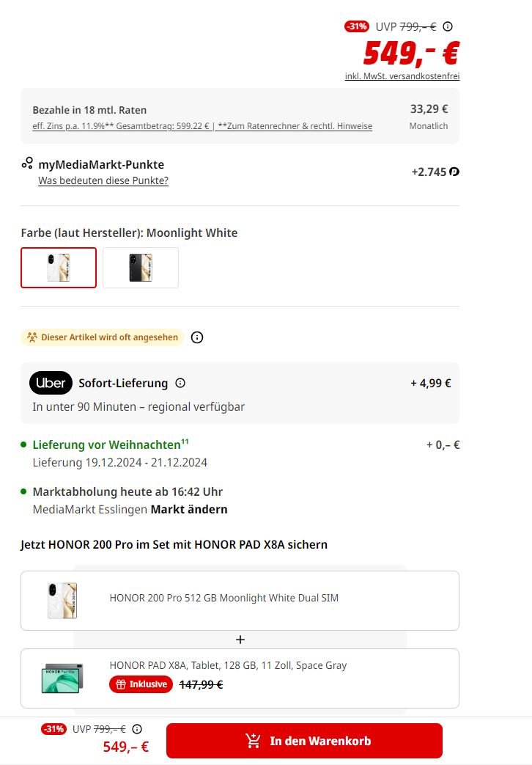The image size is (532, 765).
Task: Click 'inkl. MwSt. versandkostenfrei' link
Action: 402,76
